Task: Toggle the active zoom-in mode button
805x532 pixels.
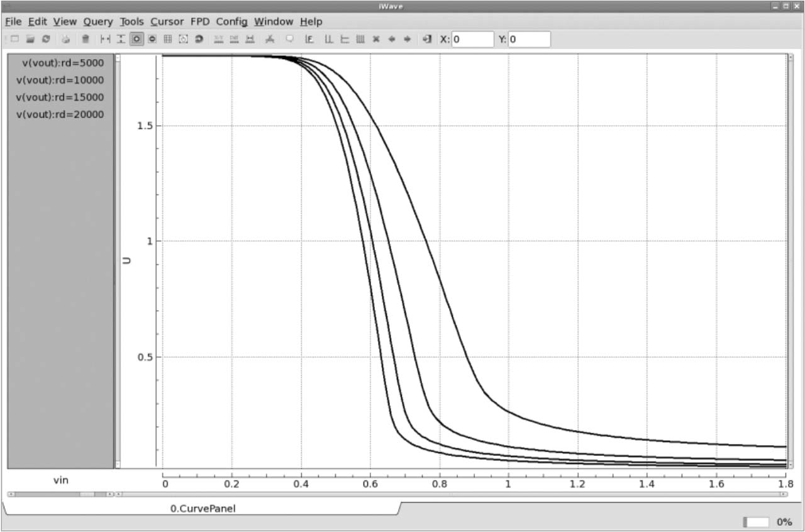Action: point(136,39)
